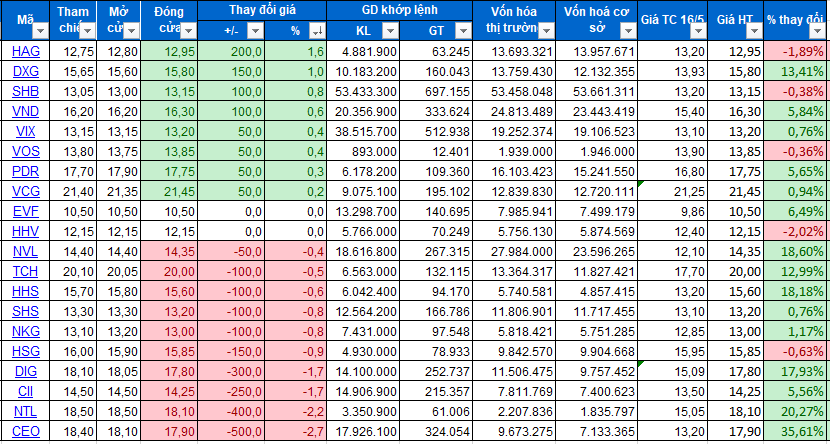830x444 pixels.
Task: Open the SHB stock link
Action: pos(26,92)
